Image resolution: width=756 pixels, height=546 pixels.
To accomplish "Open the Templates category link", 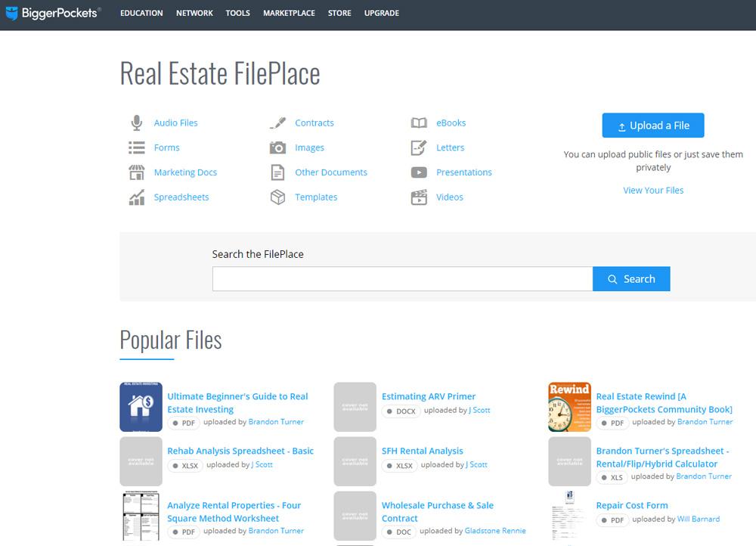I will pyautogui.click(x=316, y=197).
